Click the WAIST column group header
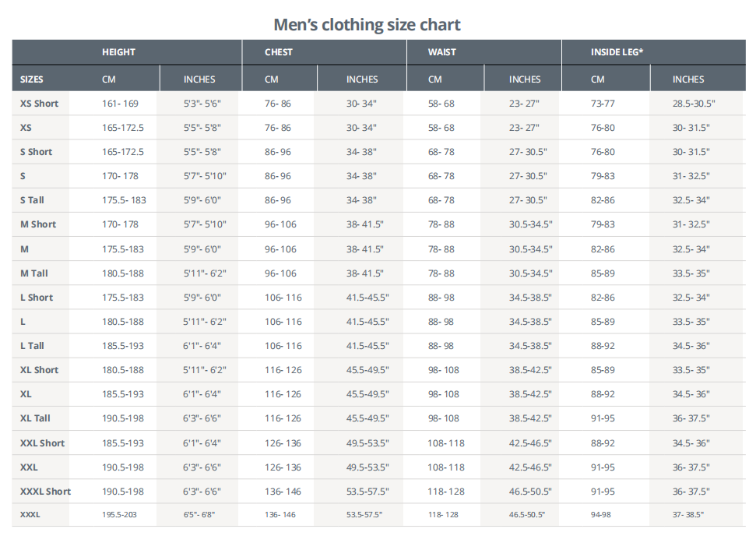 point(442,52)
